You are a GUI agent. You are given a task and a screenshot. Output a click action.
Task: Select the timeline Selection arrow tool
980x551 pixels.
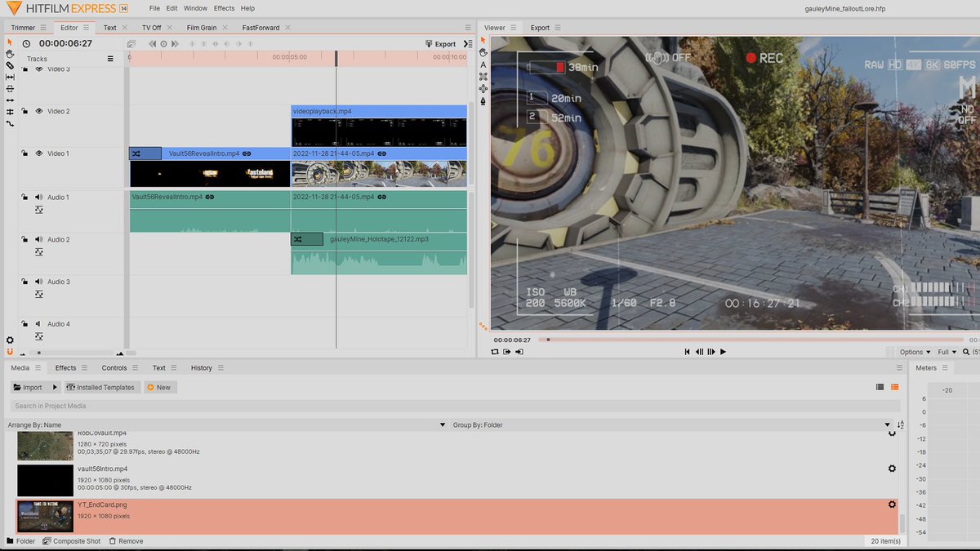(x=10, y=42)
